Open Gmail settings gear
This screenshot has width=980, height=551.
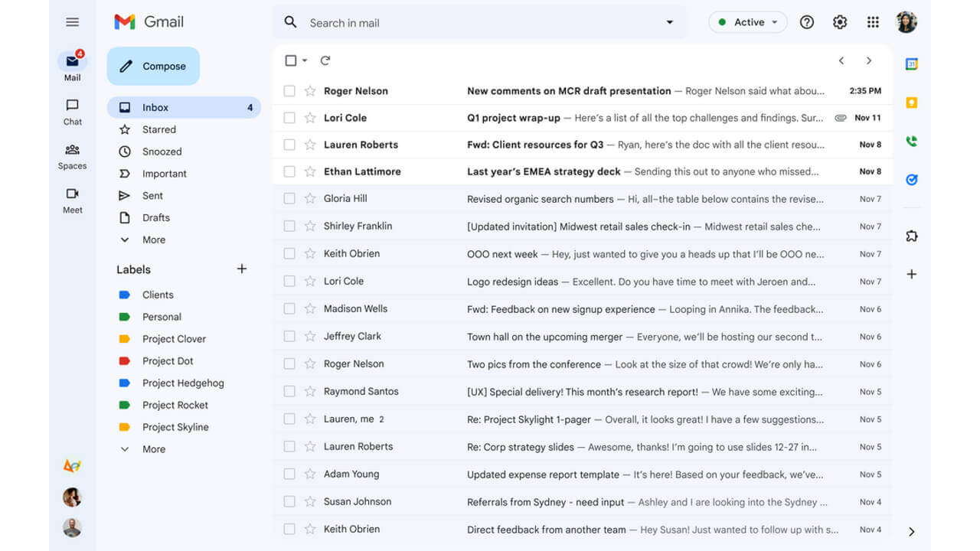[840, 22]
